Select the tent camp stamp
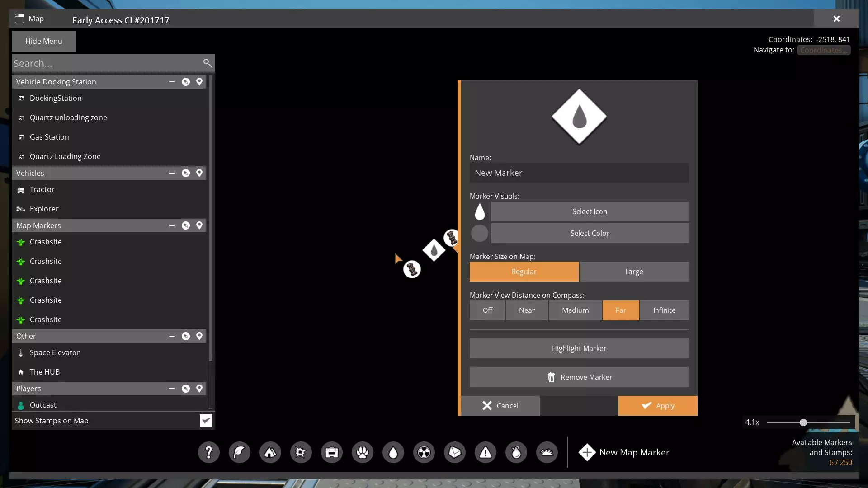This screenshot has height=488, width=868. 270,452
